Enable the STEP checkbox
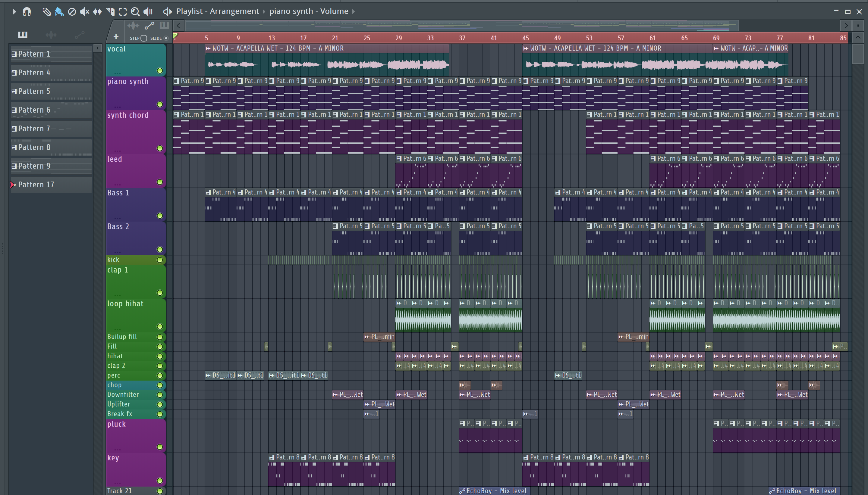 click(x=143, y=38)
